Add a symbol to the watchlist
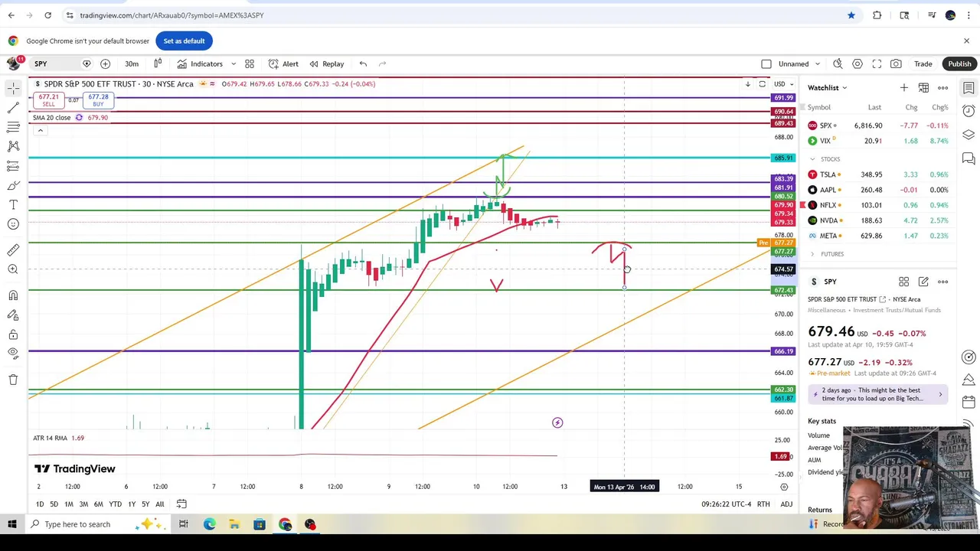 tap(904, 88)
